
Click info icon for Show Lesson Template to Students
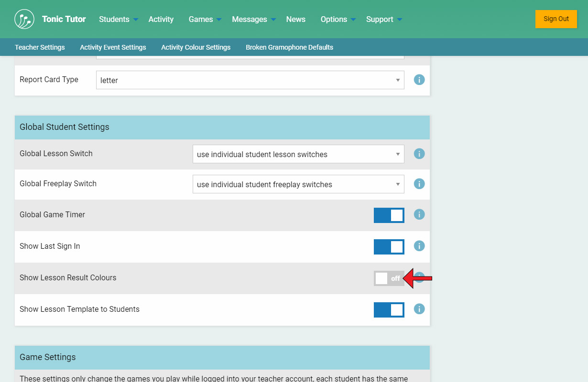[x=419, y=309]
